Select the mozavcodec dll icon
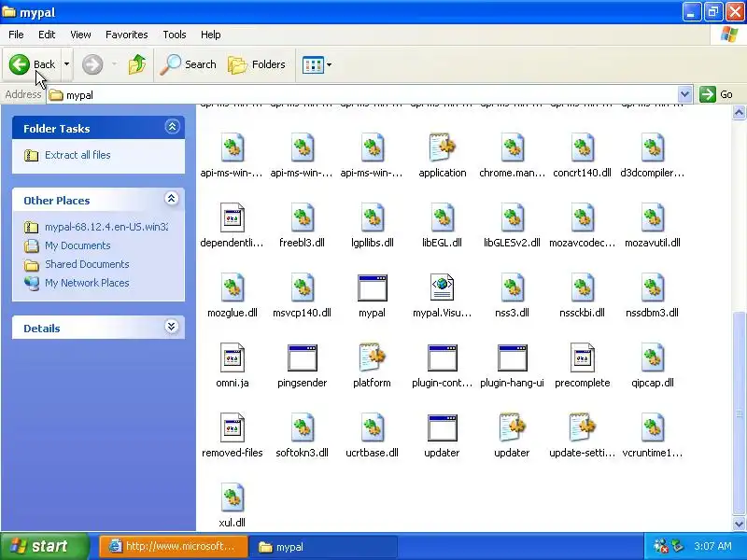This screenshot has width=747, height=560. (x=582, y=217)
